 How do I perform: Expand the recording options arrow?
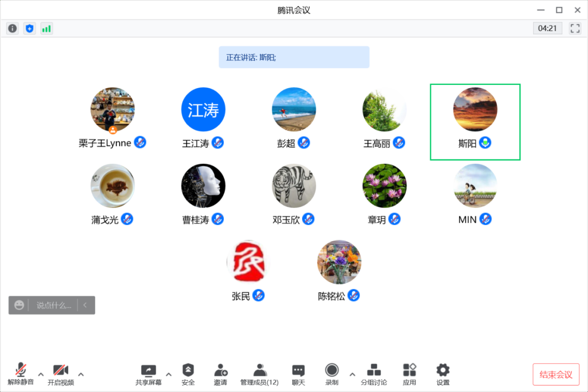click(x=352, y=374)
